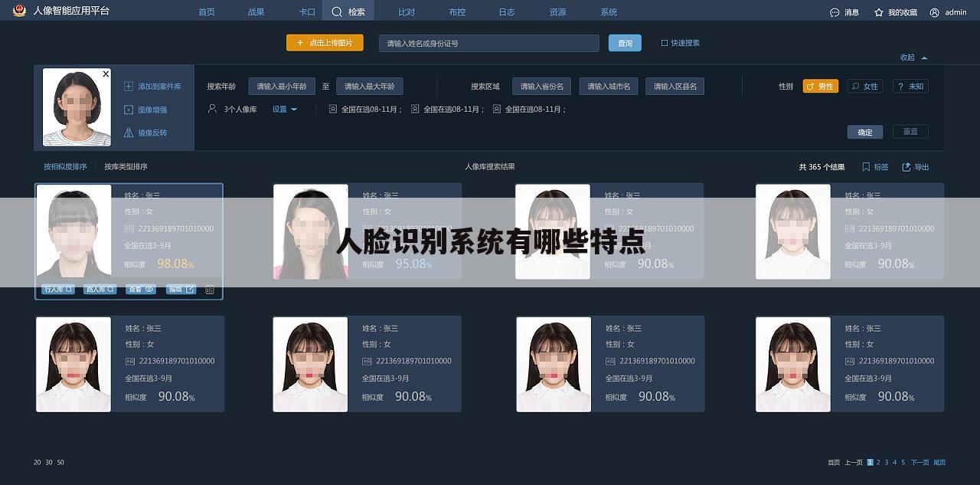Click 请输入最小年龄 minimum age field
Image resolution: width=980 pixels, height=485 pixels.
pos(282,87)
